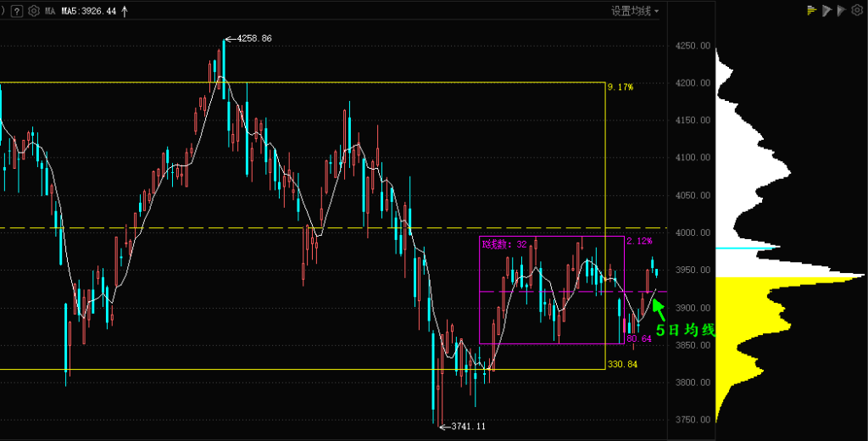Click the 80.64 magenta range value
Image resolution: width=868 pixels, height=441 pixels.
pyautogui.click(x=639, y=338)
